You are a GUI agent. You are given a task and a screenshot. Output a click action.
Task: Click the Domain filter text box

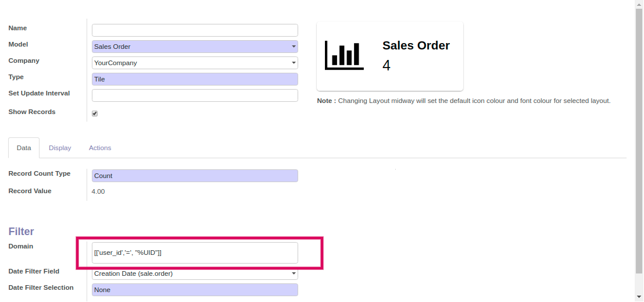point(195,253)
